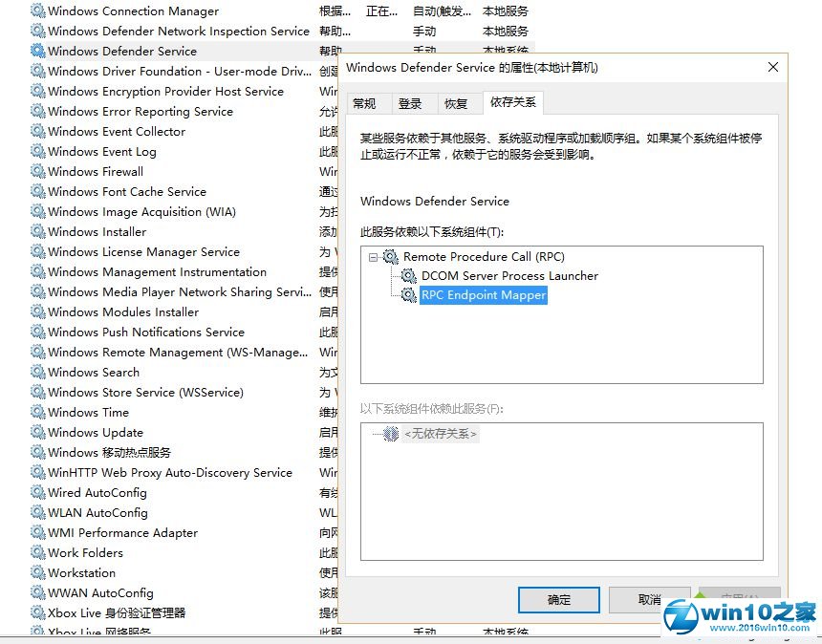
Task: Select Windows Event Log in services list
Action: click(x=102, y=152)
